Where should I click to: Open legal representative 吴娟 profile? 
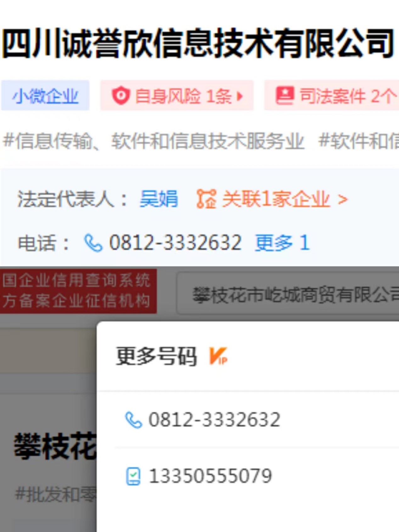tap(159, 199)
